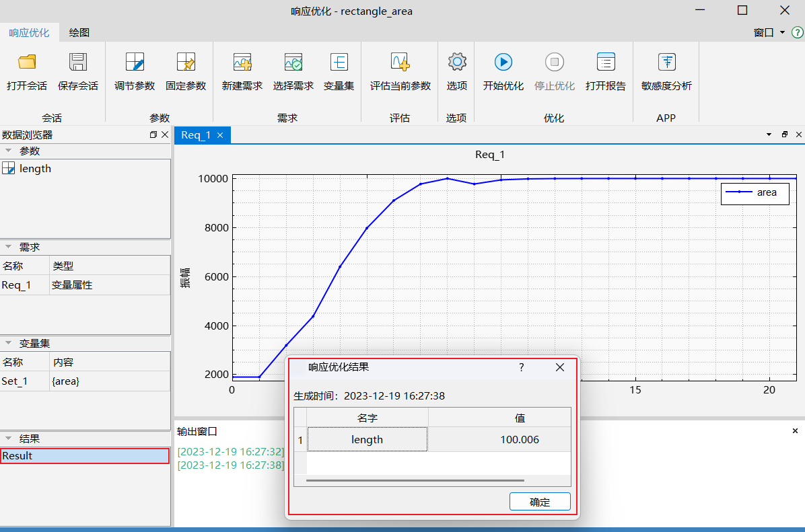The width and height of the screenshot is (805, 532).
Task: Open the 窗口 dropdown menu
Action: [769, 32]
